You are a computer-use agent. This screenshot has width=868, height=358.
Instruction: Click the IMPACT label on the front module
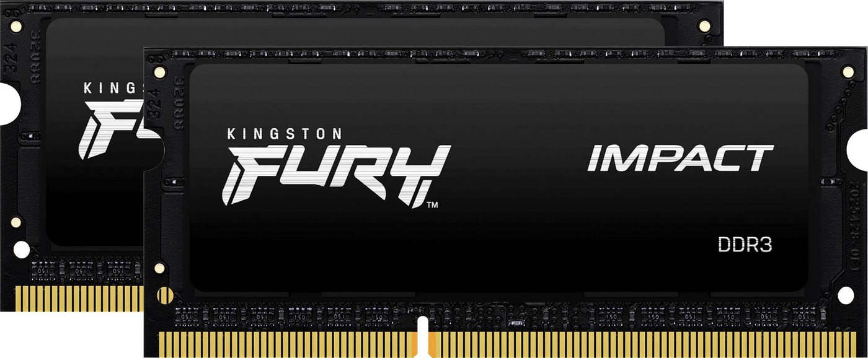(x=680, y=158)
